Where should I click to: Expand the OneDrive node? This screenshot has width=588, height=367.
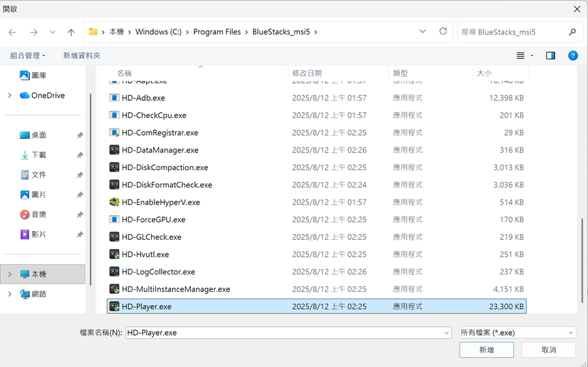[10, 95]
